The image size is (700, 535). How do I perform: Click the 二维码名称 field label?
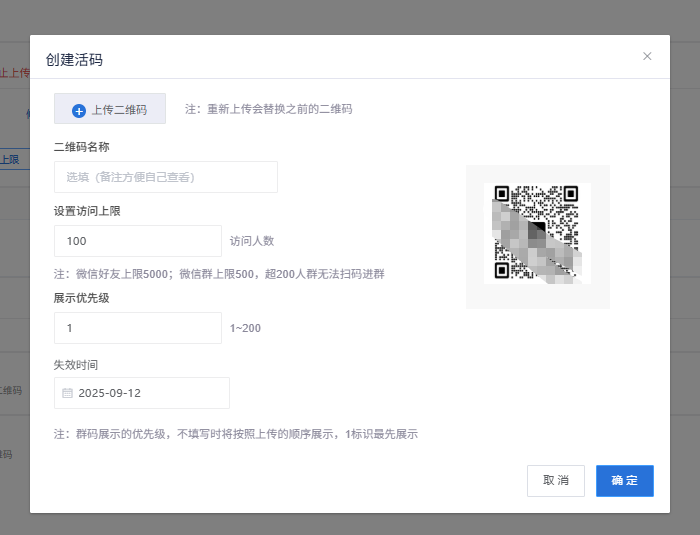pyautogui.click(x=82, y=147)
